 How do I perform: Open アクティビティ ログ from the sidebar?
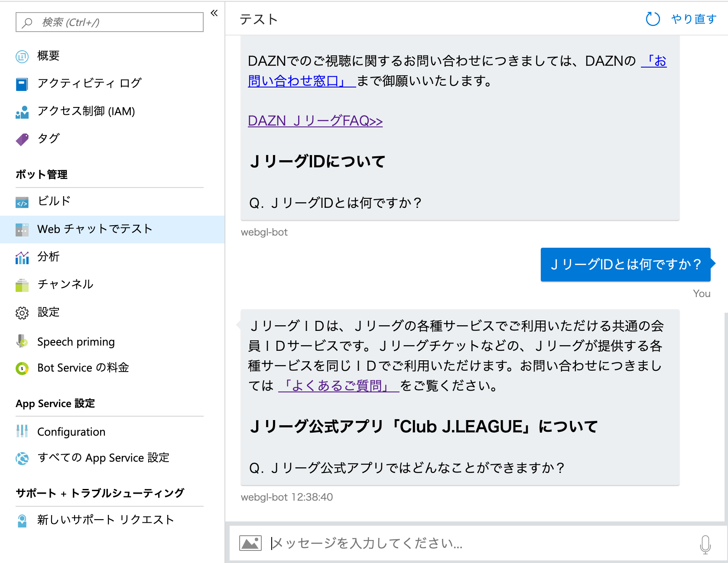[x=22, y=83]
